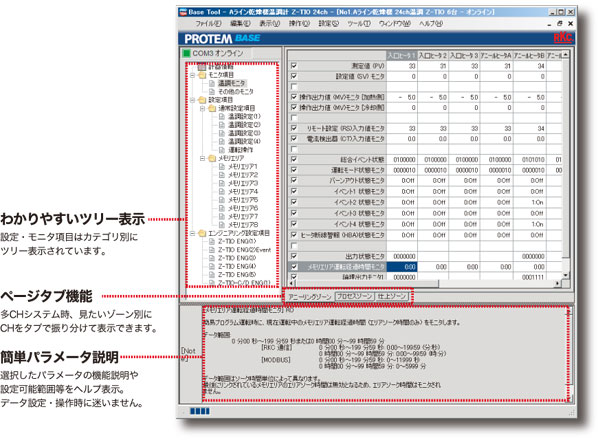Collapse the モニタ項目 tree node
The height and width of the screenshot is (442, 600).
[193, 75]
